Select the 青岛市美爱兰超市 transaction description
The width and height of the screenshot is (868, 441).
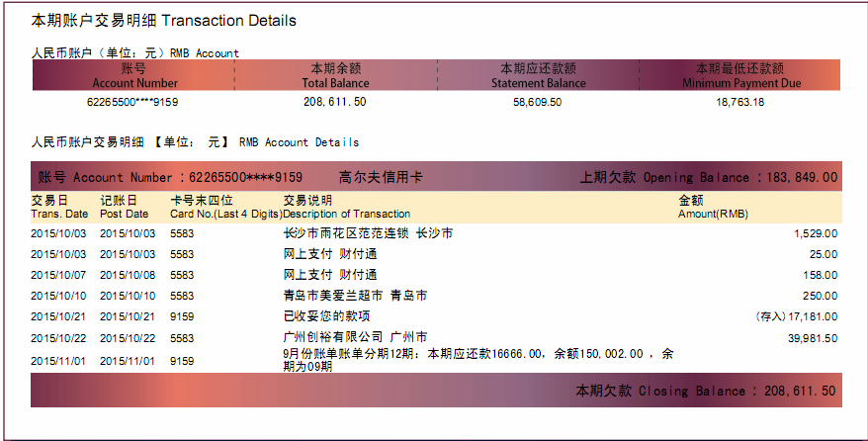tap(355, 296)
